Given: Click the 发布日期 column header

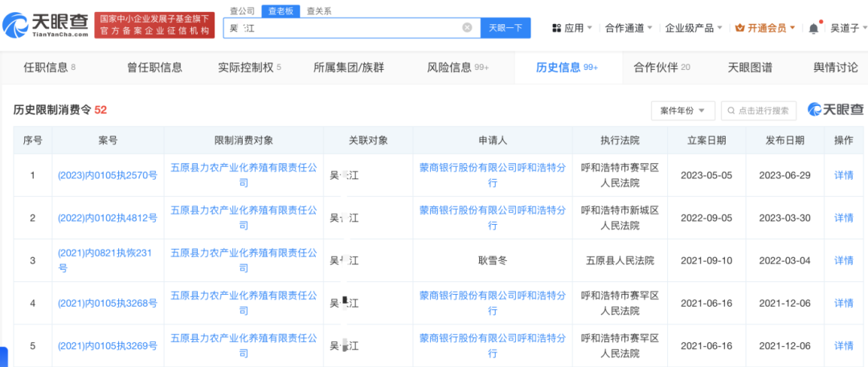Looking at the screenshot, I should pos(785,140).
